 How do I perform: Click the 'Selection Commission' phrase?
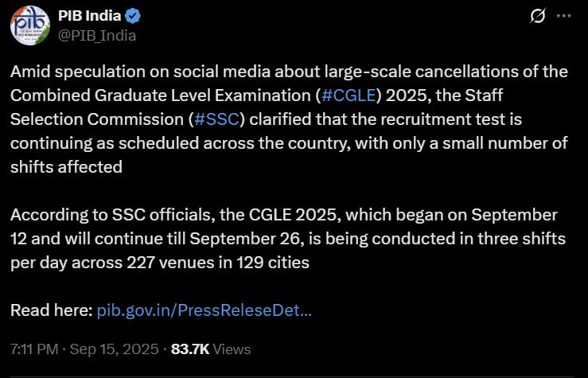(x=97, y=119)
